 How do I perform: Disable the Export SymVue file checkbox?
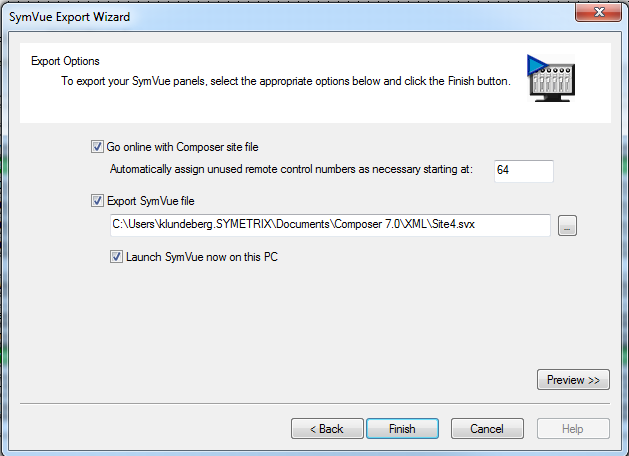(97, 201)
